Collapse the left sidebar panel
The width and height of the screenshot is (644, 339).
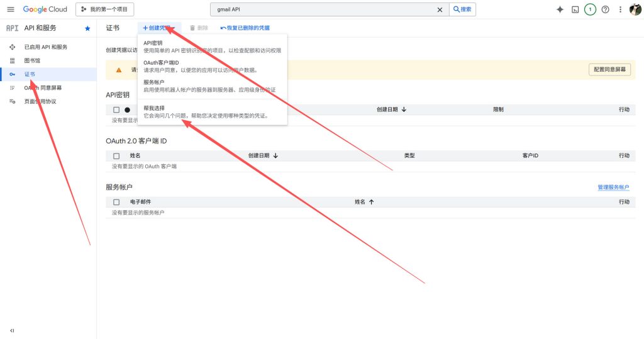tap(12, 330)
